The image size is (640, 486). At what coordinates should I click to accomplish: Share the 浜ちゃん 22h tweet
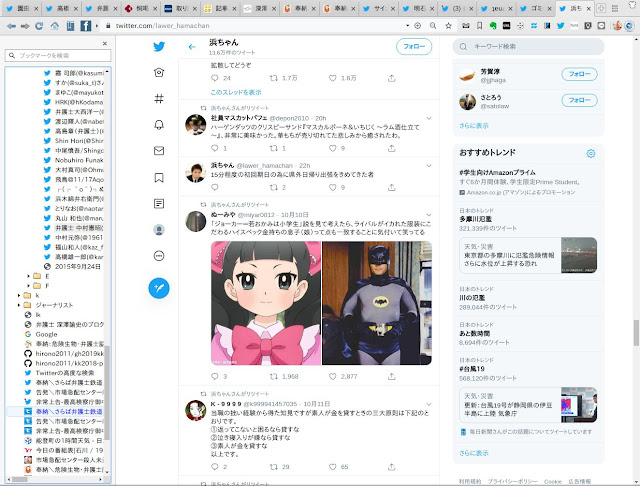point(392,187)
